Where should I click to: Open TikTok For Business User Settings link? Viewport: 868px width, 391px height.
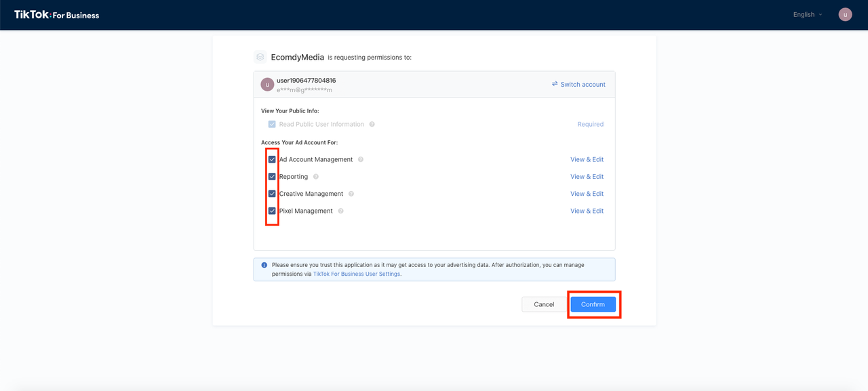pyautogui.click(x=356, y=274)
